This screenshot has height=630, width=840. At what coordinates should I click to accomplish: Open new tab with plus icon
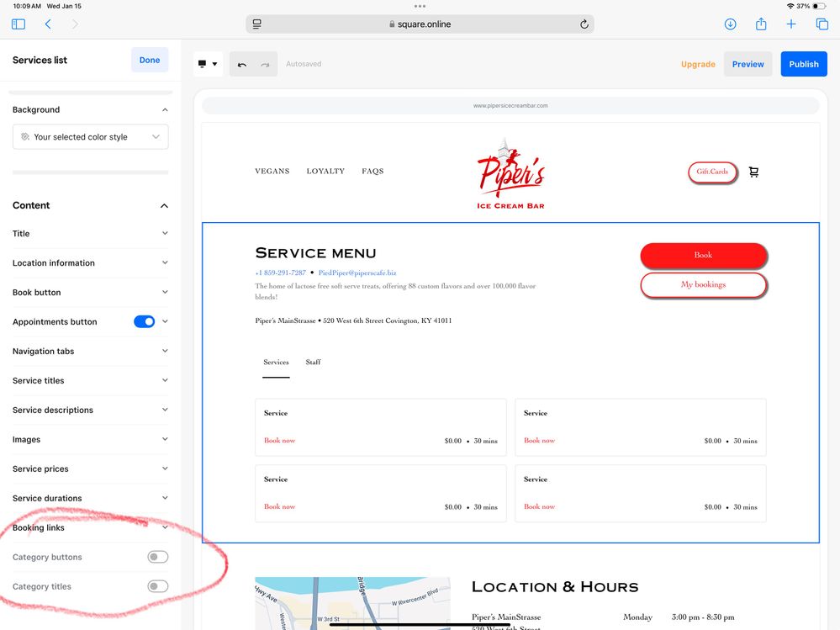tap(791, 24)
